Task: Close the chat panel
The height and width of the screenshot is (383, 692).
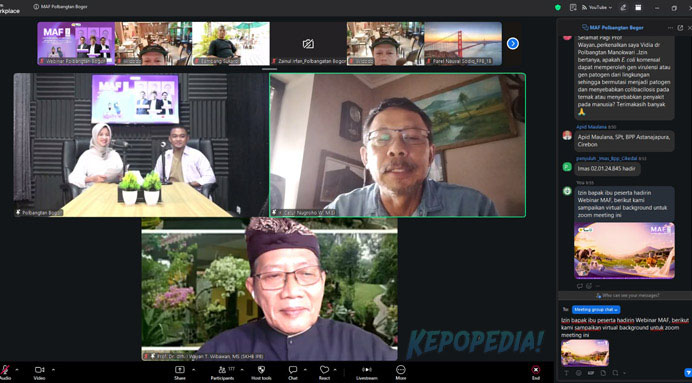Action: [689, 27]
